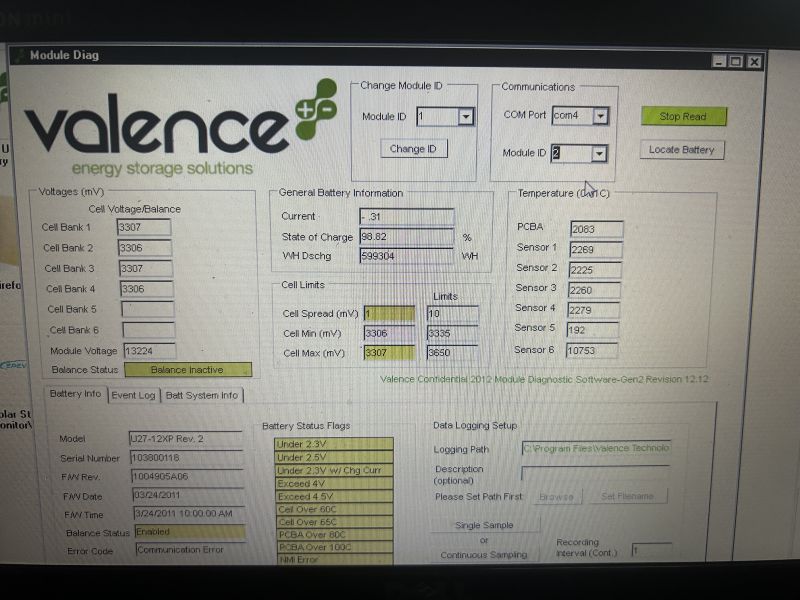Open the COM Port dropdown
The height and width of the screenshot is (600, 800).
601,116
